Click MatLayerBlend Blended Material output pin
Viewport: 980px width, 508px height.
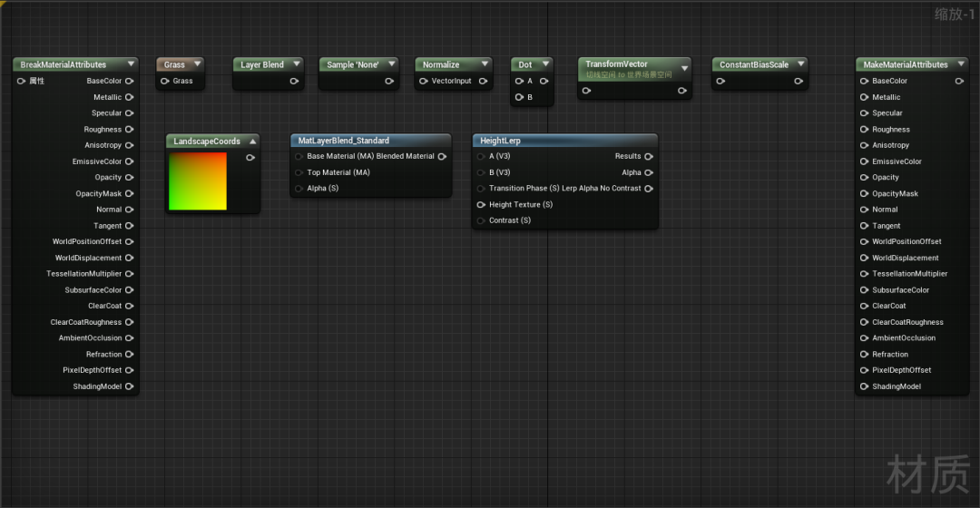click(x=443, y=156)
